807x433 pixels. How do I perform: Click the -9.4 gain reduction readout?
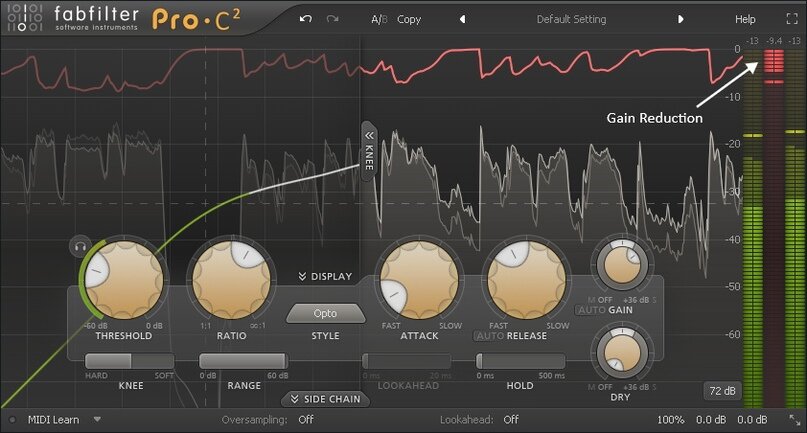[x=774, y=41]
